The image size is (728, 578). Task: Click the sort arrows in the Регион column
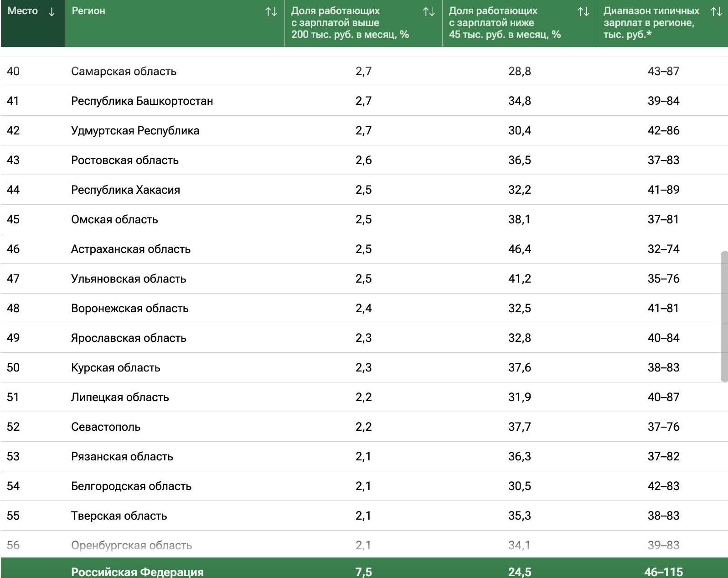click(x=271, y=12)
